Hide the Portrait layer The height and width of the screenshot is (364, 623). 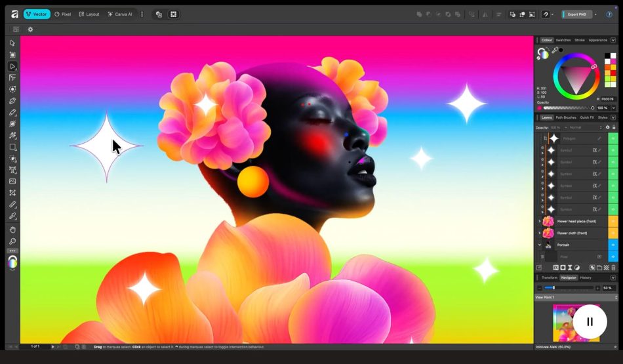(613, 245)
